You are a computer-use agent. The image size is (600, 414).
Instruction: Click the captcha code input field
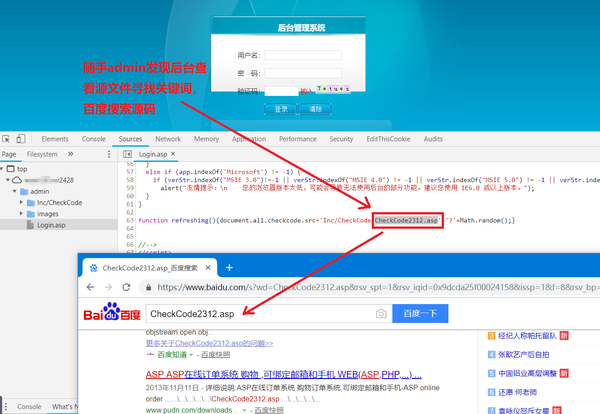pyautogui.click(x=281, y=91)
